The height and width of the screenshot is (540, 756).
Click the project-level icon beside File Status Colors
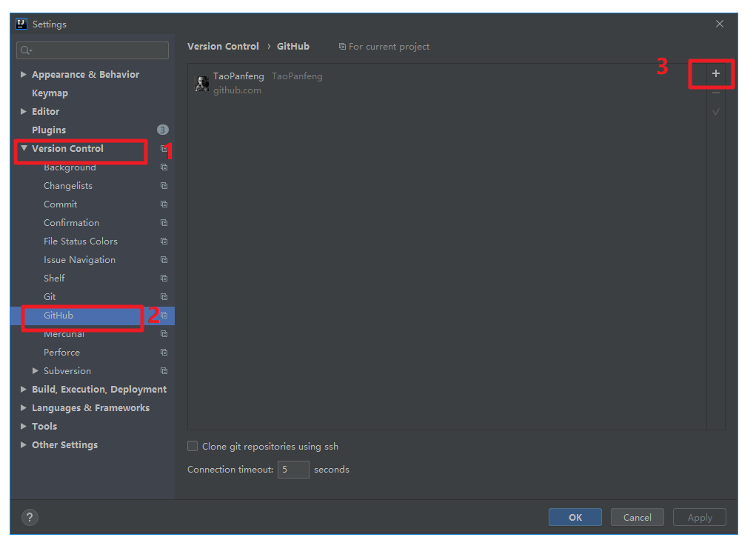164,241
